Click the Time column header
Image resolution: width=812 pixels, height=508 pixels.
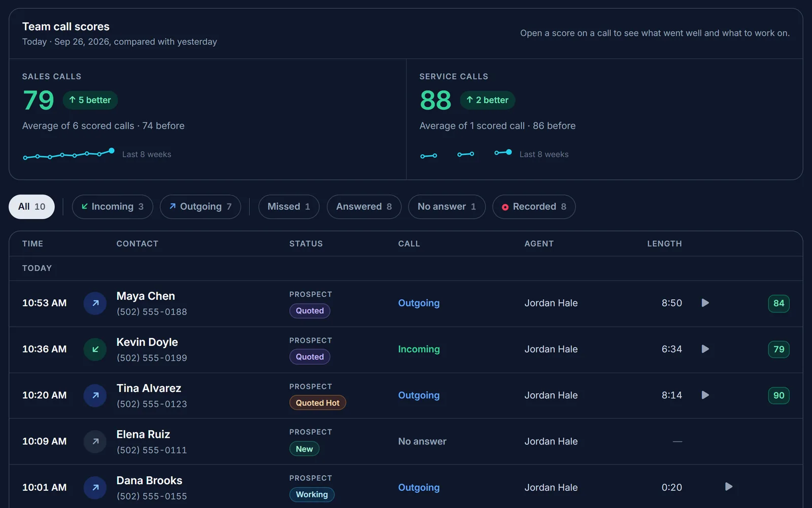(32, 244)
